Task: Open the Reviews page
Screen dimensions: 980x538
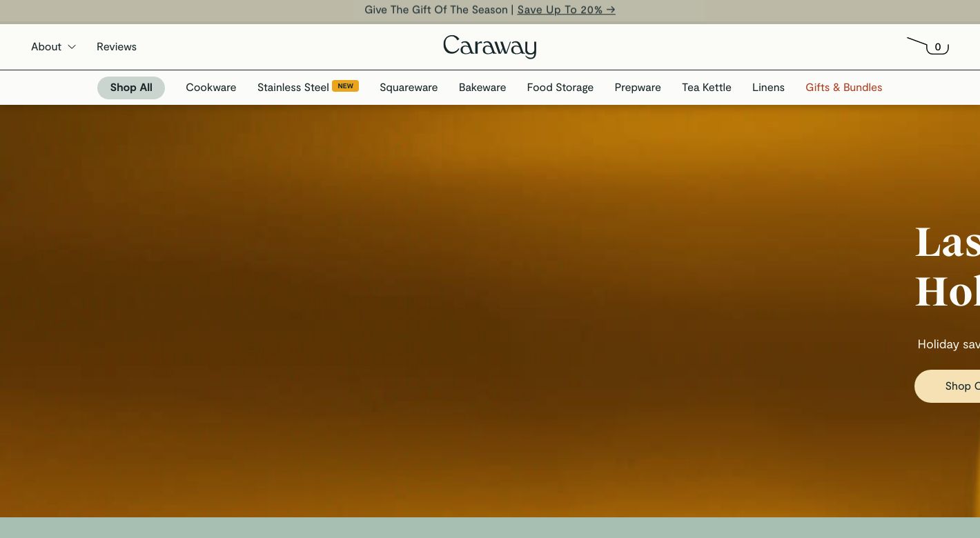Action: point(116,46)
